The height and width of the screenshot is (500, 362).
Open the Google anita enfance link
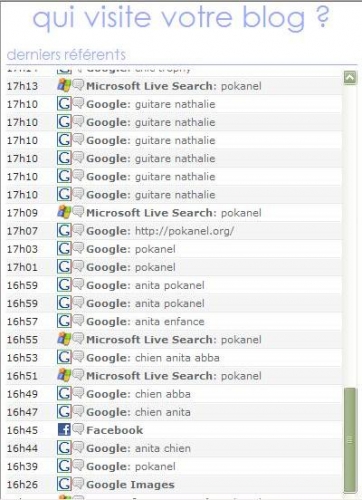point(145,322)
